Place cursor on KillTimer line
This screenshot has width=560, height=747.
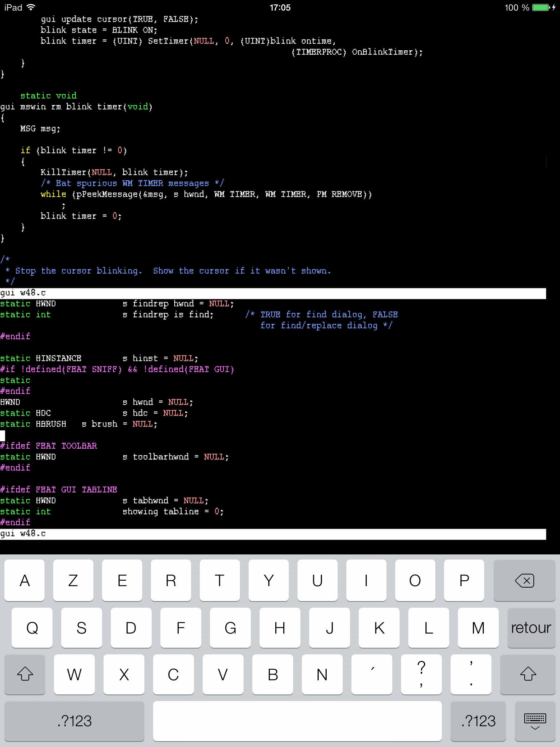click(114, 172)
